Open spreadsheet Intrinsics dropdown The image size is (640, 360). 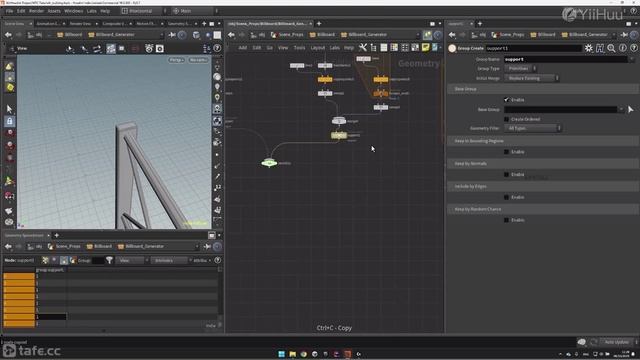[x=171, y=260]
